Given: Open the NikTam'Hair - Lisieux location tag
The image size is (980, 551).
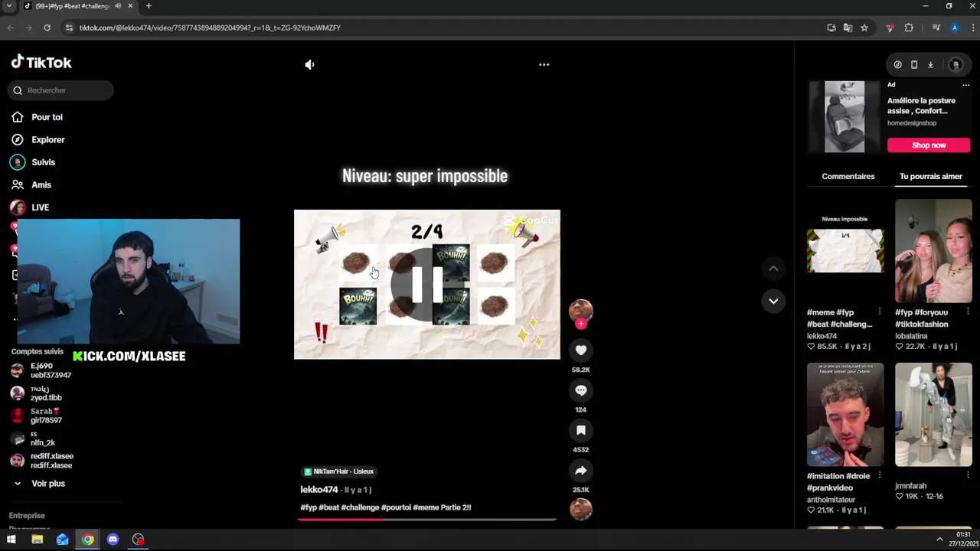Looking at the screenshot, I should 338,471.
